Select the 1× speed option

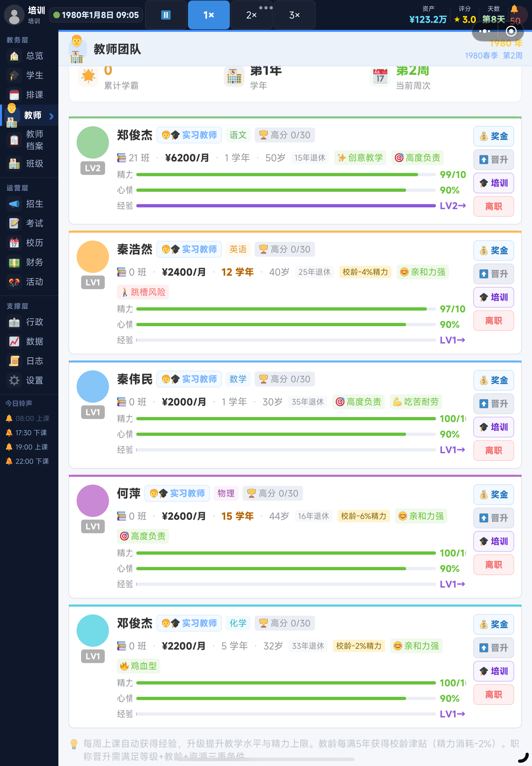(x=209, y=15)
